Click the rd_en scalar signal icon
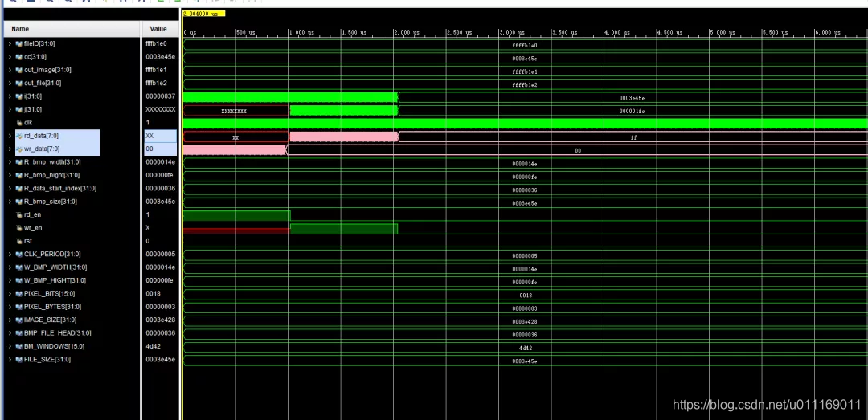Image resolution: width=868 pixels, height=420 pixels. (18, 214)
